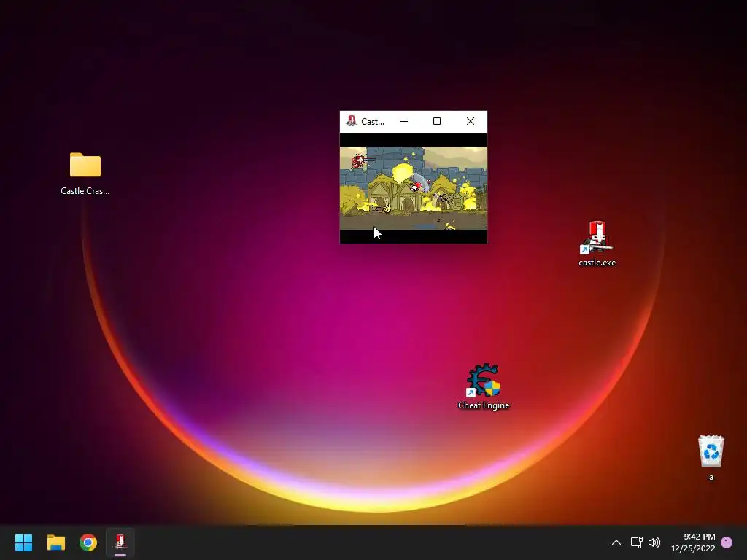747x560 pixels.
Task: Open the Cheat Engine desktop shortcut
Action: click(484, 386)
